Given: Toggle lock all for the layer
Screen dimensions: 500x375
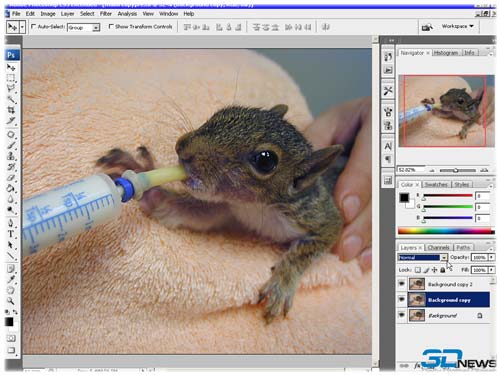Looking at the screenshot, I should 442,270.
